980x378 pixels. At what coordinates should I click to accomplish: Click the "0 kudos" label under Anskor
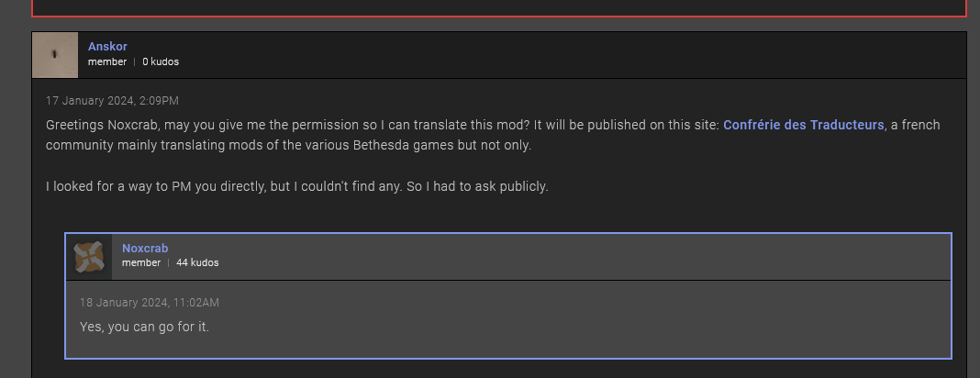tap(161, 61)
